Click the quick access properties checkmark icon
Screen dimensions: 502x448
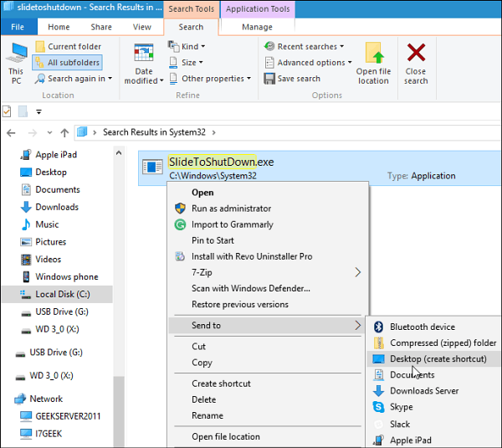[7, 111]
